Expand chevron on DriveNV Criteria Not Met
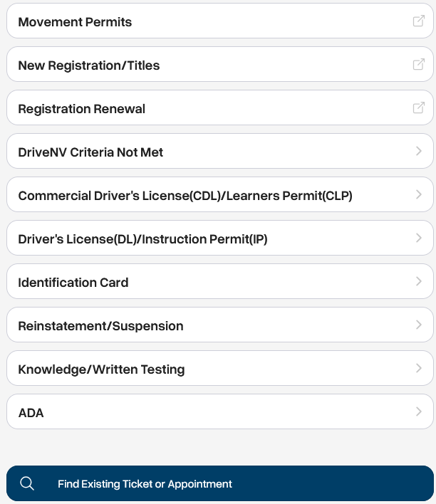Image resolution: width=436 pixels, height=504 pixels. point(419,152)
